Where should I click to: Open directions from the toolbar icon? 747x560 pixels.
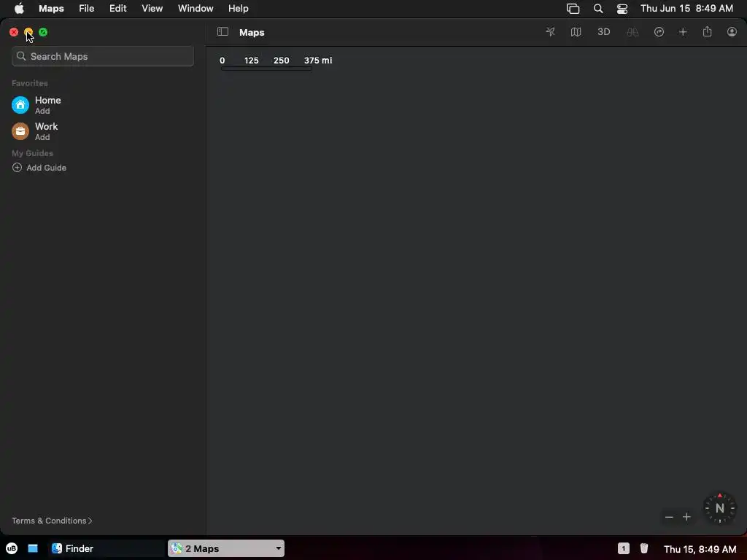coord(659,32)
